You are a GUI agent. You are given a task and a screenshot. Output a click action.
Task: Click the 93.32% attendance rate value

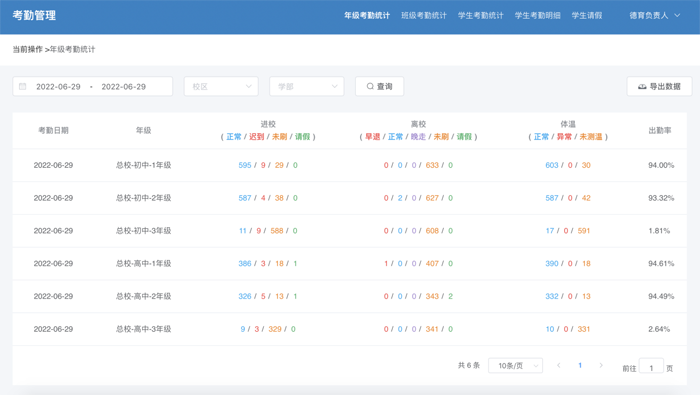[x=661, y=198]
